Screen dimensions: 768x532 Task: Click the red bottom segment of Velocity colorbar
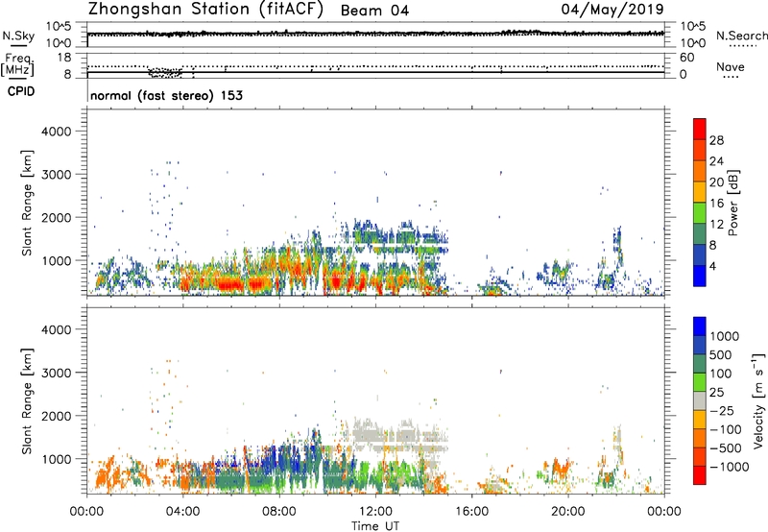[700, 475]
